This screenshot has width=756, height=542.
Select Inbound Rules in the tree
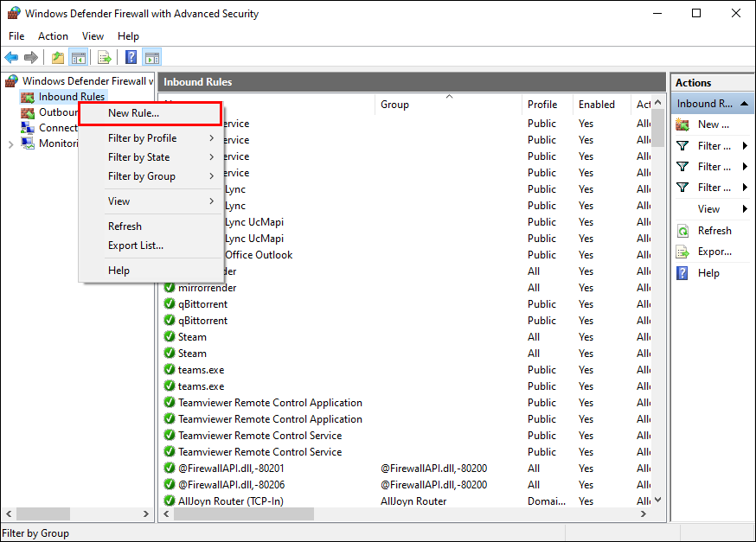coord(71,97)
